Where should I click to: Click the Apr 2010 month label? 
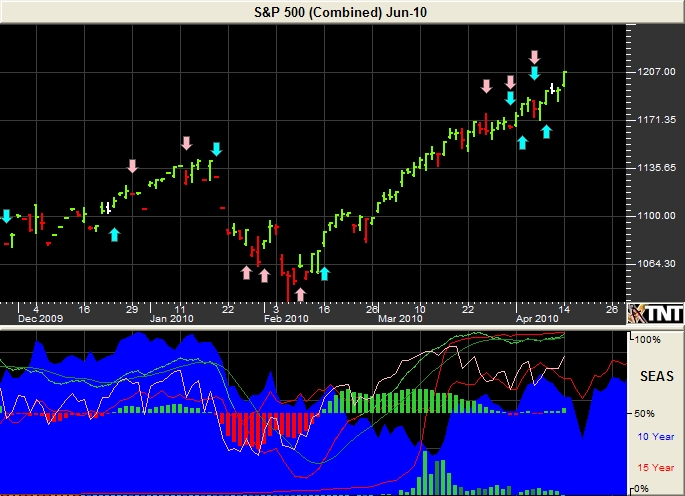[537, 319]
